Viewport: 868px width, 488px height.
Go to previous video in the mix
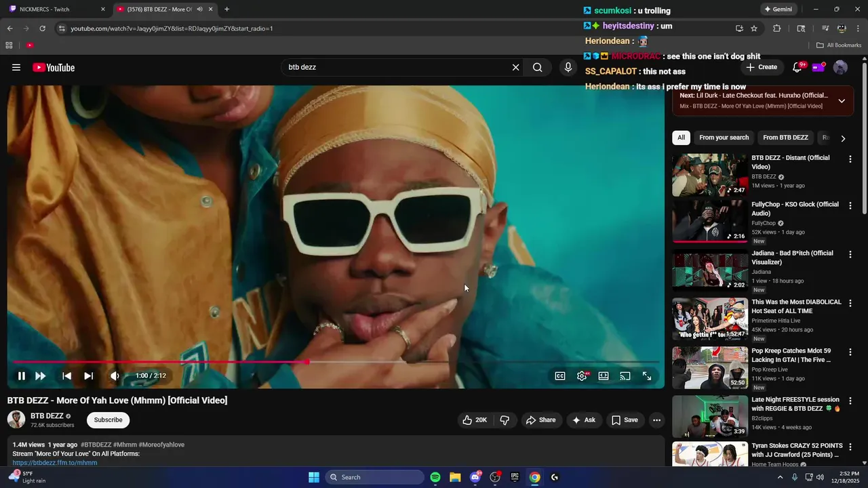[x=66, y=376]
